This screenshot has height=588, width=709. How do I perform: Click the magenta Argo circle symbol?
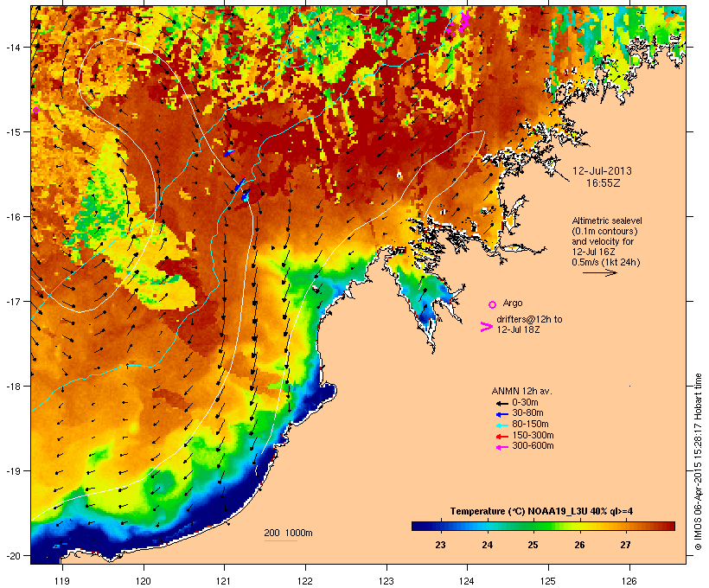(493, 304)
